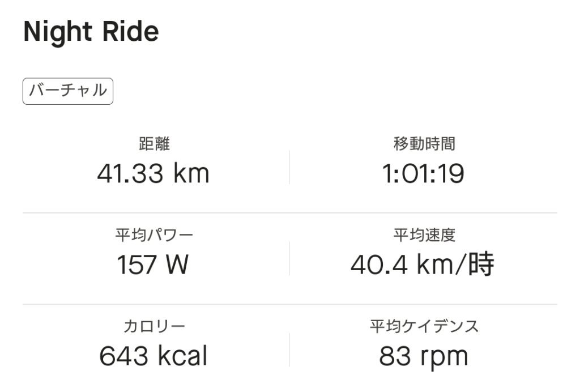
Task: Click the 時 character in the speed unit
Action: pos(481,264)
